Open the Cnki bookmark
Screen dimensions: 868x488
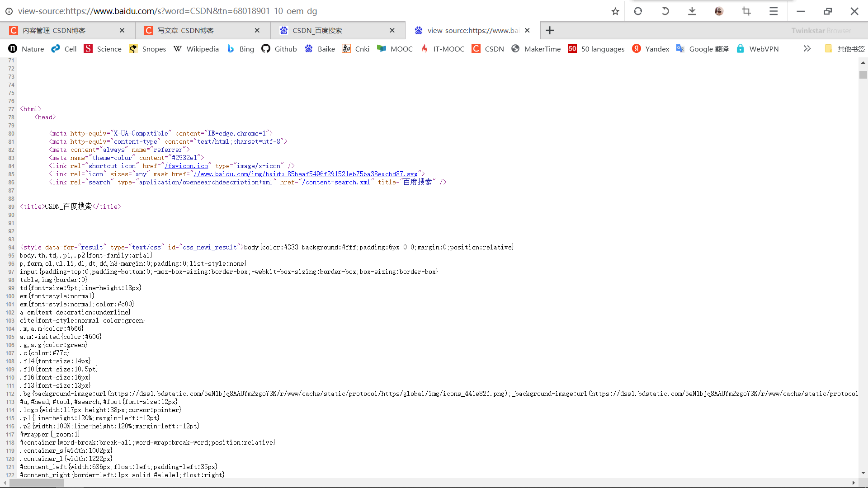pyautogui.click(x=356, y=49)
